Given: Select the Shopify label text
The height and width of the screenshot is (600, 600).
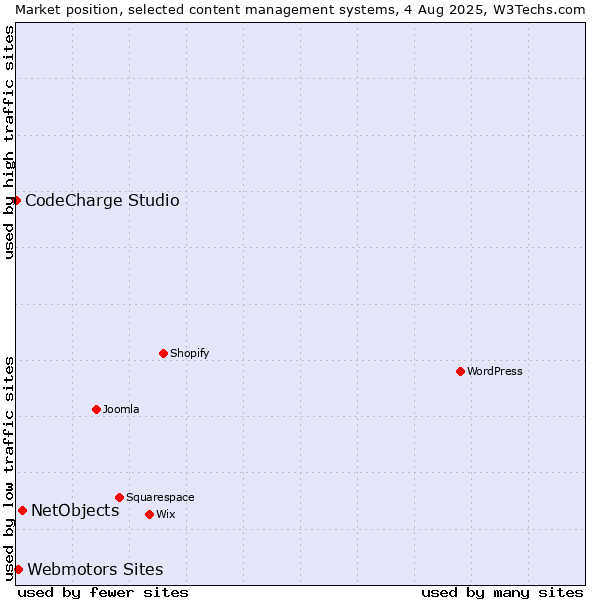Looking at the screenshot, I should pyautogui.click(x=189, y=353).
